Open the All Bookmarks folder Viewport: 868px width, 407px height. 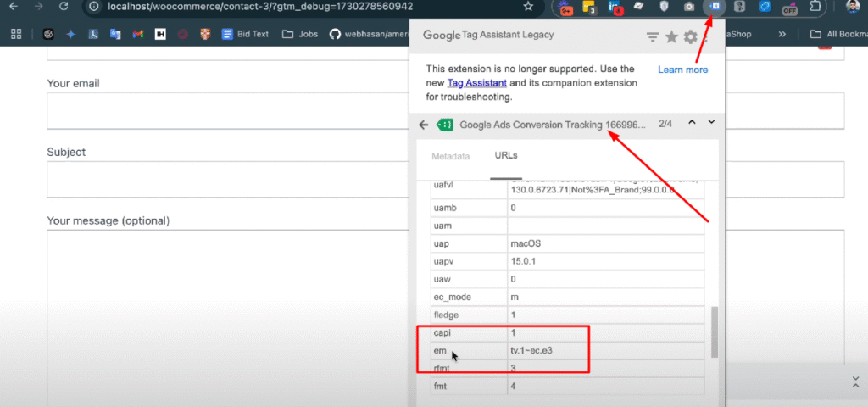[837, 34]
